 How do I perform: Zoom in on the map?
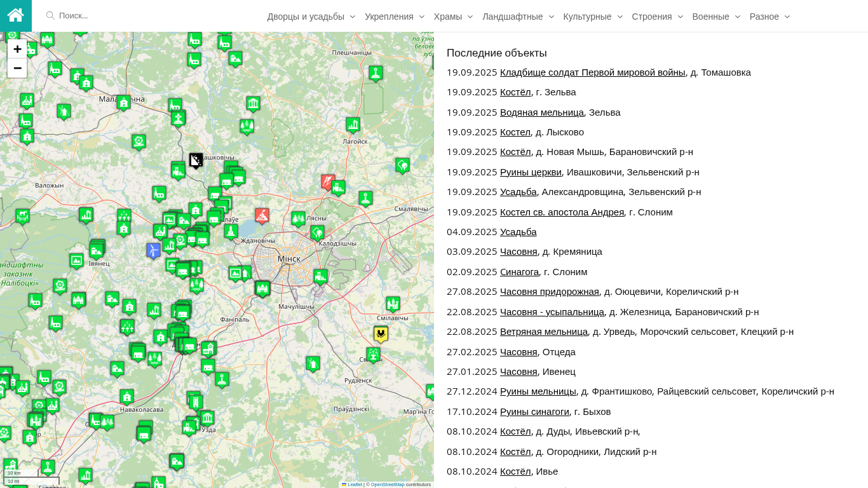click(17, 50)
